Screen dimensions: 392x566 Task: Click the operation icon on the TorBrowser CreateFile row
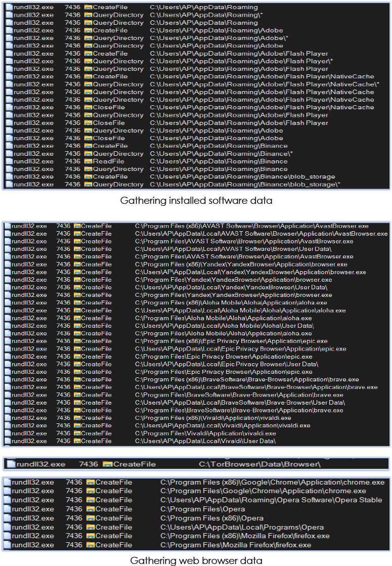pyautogui.click(x=107, y=464)
